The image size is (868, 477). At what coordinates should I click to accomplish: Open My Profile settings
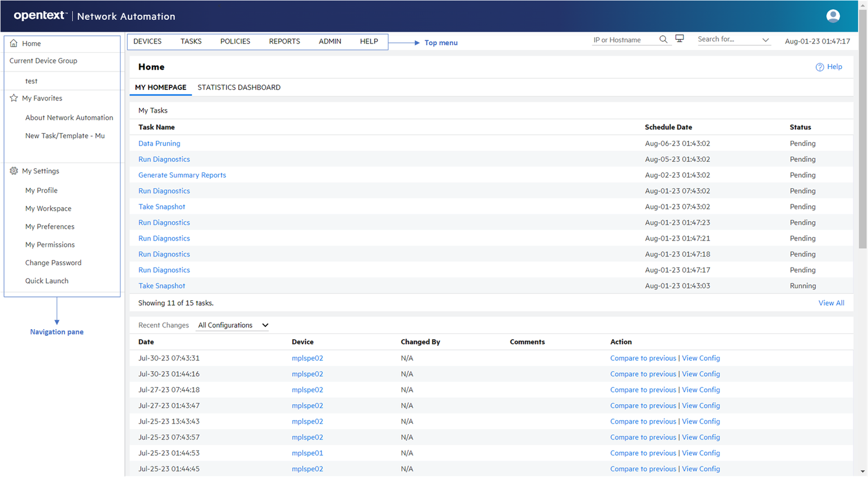tap(41, 190)
